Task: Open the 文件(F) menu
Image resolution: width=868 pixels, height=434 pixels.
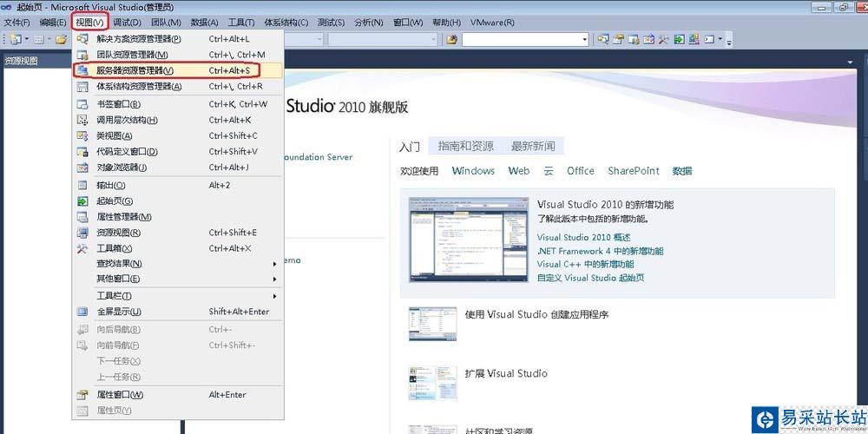Action: [16, 23]
